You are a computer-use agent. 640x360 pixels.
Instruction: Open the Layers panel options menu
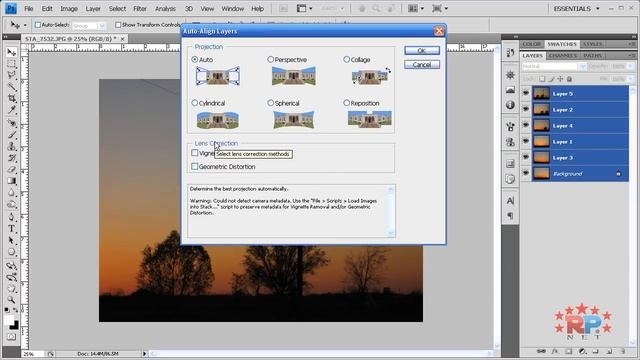(631, 56)
